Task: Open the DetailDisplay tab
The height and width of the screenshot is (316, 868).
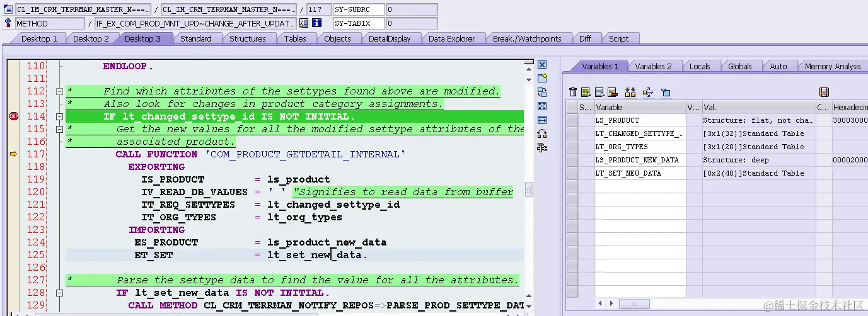Action: [x=390, y=38]
